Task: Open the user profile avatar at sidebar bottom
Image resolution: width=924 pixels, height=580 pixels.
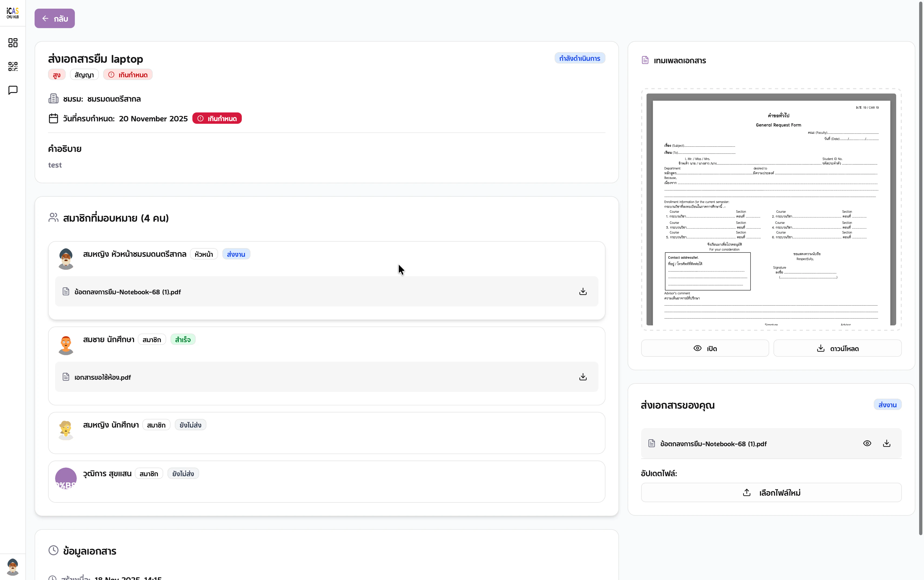Action: (x=13, y=567)
